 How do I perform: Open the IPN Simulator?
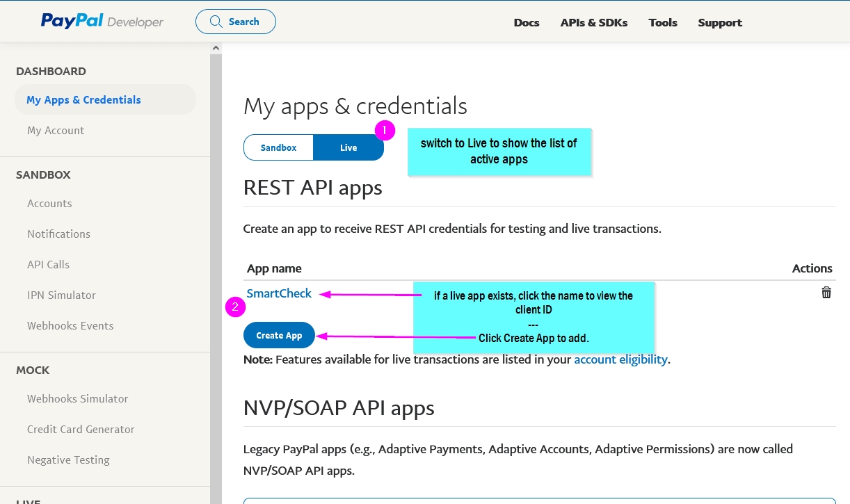click(x=61, y=295)
